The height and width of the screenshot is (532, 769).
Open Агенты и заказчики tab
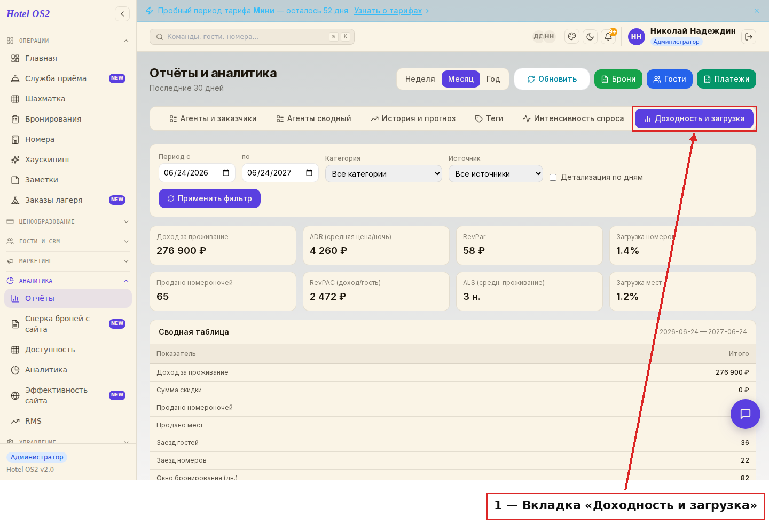tap(213, 118)
